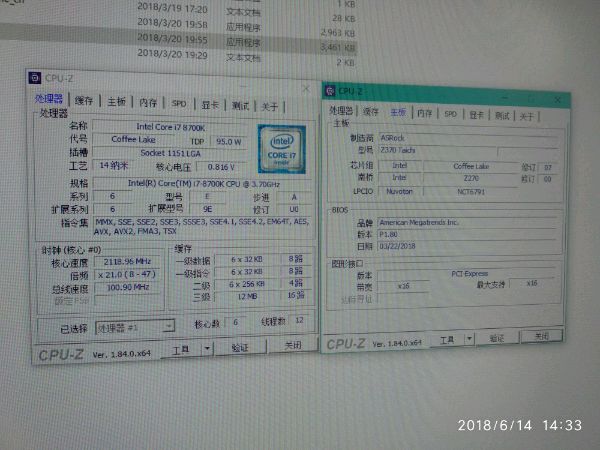Open the 处理器 tab in left CPU-Z window
600x450 pixels.
pyautogui.click(x=49, y=99)
